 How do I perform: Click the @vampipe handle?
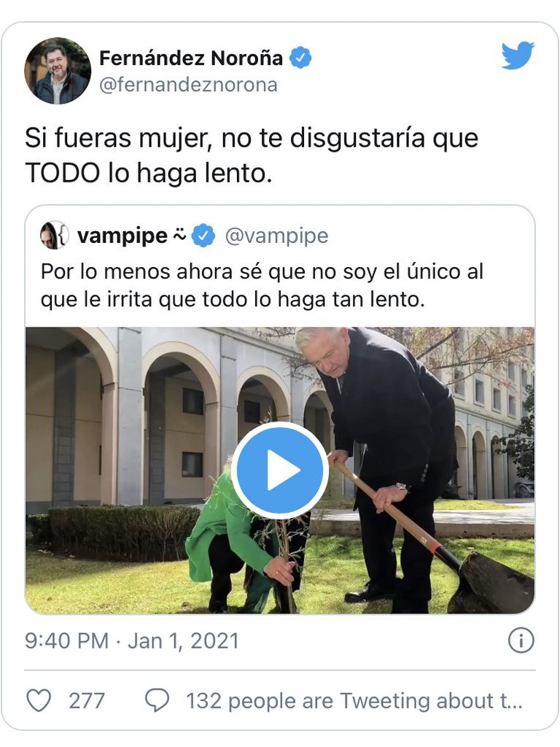coord(276,236)
